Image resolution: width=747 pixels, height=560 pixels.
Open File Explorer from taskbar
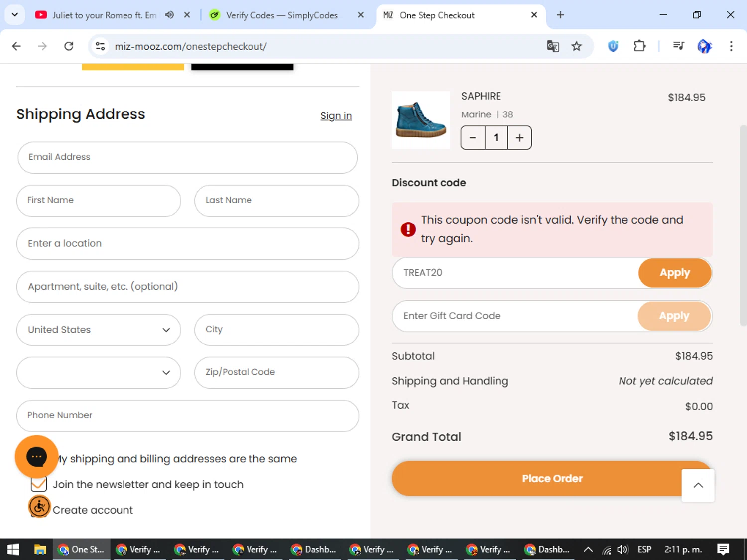click(40, 549)
